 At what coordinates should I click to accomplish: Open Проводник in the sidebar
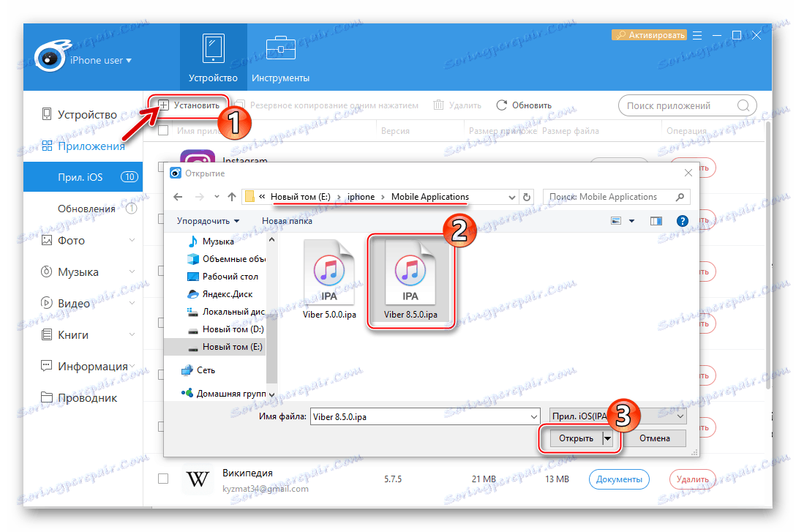(x=79, y=398)
